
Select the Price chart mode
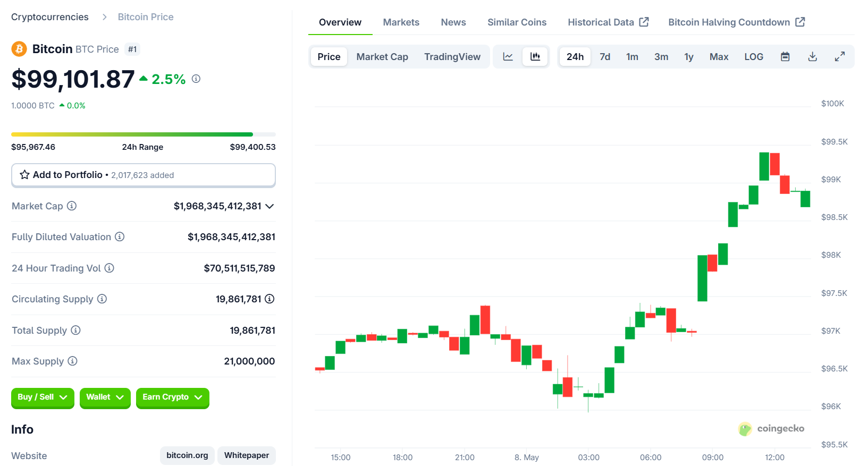click(x=329, y=56)
